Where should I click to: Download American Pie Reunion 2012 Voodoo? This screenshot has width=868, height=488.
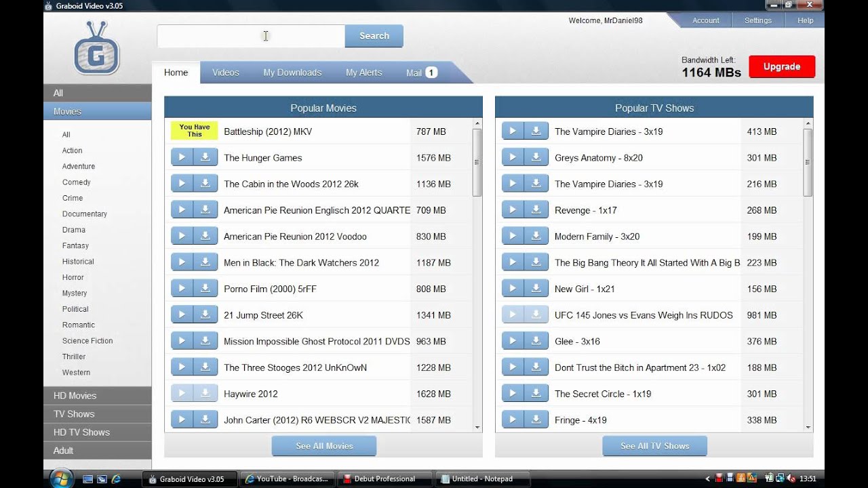pyautogui.click(x=205, y=237)
